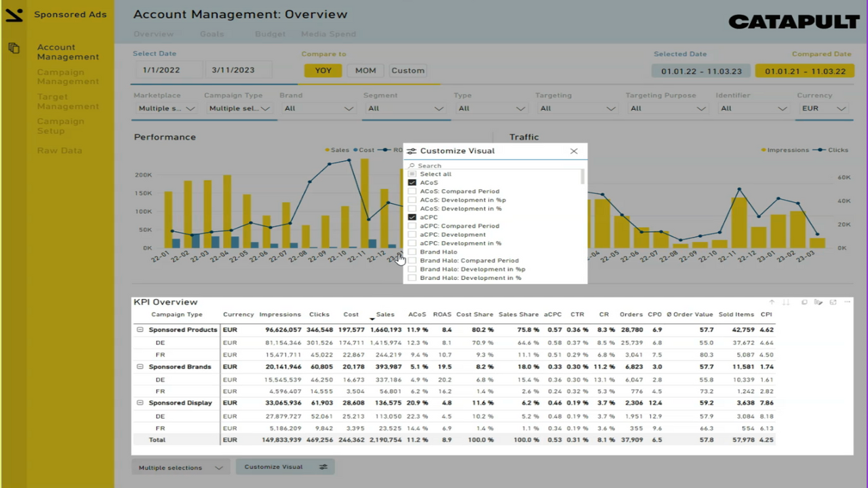Collapse the Sponsored Display row
This screenshot has width=868, height=488.
[x=140, y=403]
